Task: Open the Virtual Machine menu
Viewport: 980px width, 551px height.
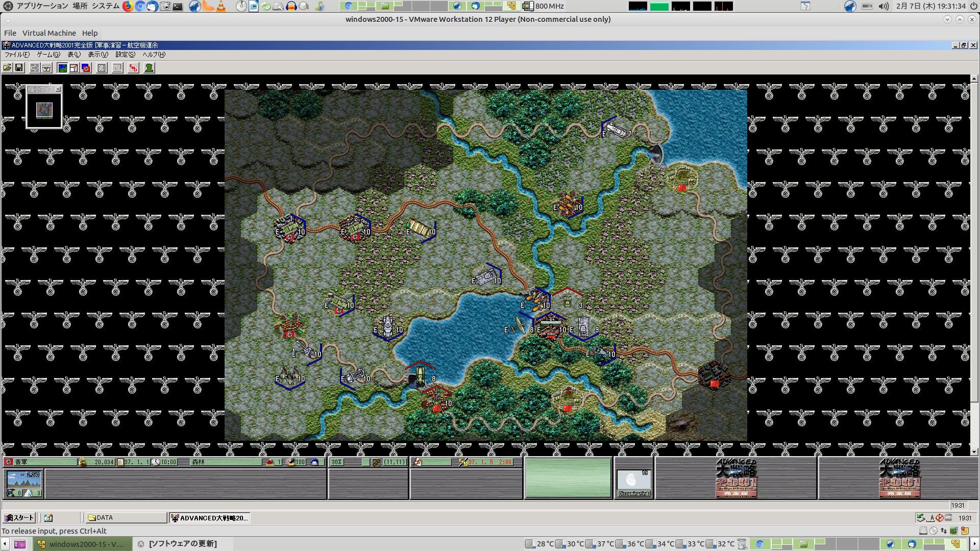Action: pyautogui.click(x=49, y=33)
